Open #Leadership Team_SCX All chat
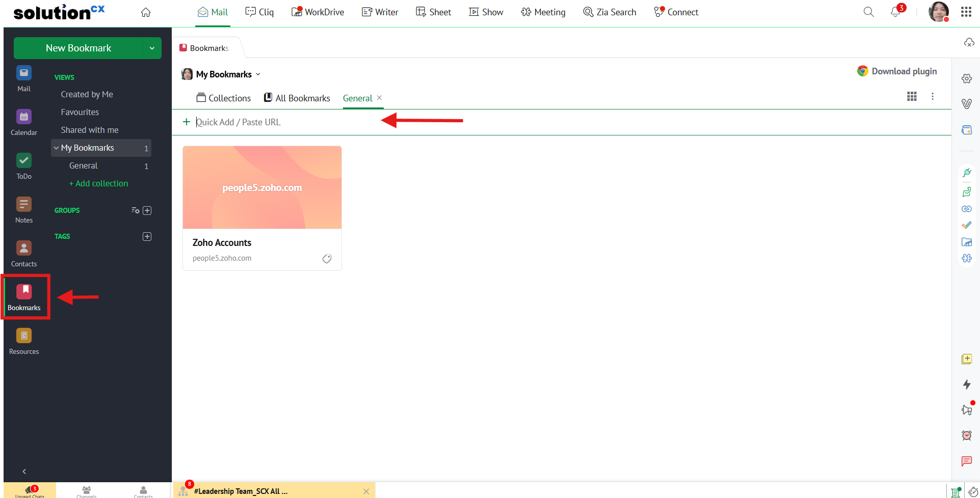Image resolution: width=980 pixels, height=498 pixels. [241, 491]
